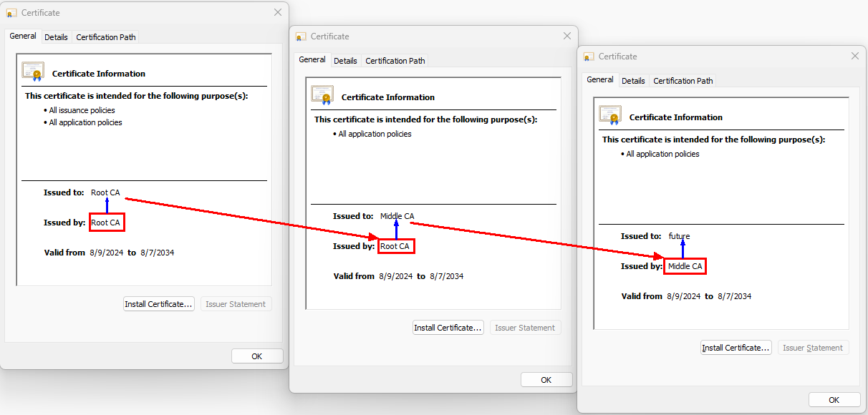This screenshot has height=415, width=868.
Task: Show the Certification Path tab in the Middle CA window
Action: point(395,61)
